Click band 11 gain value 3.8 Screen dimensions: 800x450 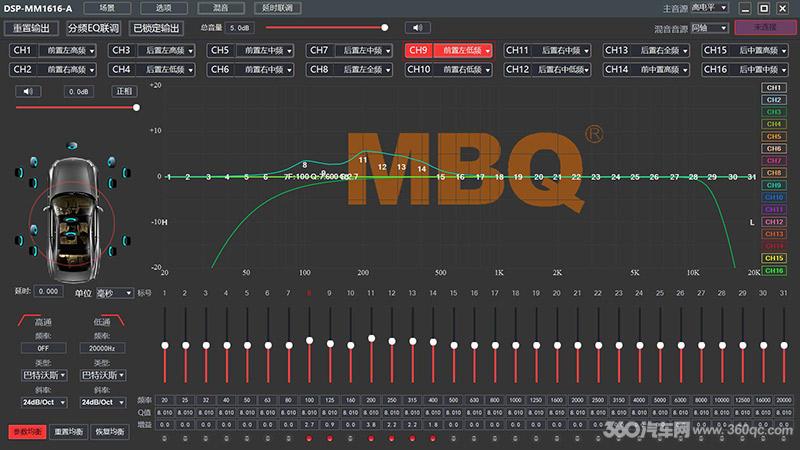371,424
